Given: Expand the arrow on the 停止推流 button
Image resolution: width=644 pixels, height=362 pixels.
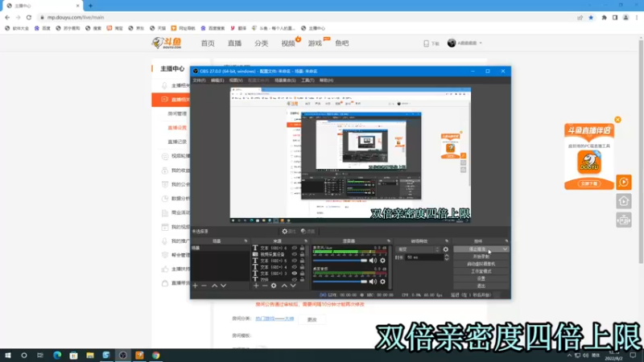Looking at the screenshot, I should (x=505, y=249).
